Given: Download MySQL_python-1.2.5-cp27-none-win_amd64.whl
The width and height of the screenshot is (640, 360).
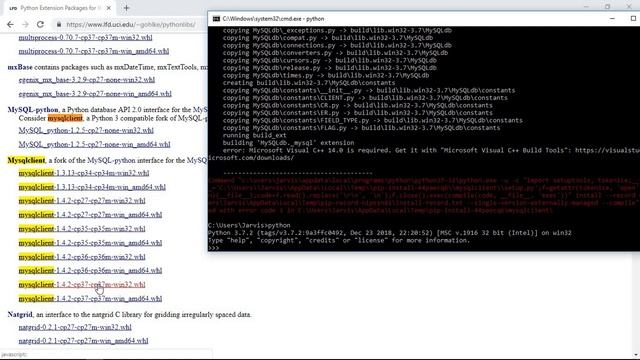Looking at the screenshot, I should pos(94,144).
